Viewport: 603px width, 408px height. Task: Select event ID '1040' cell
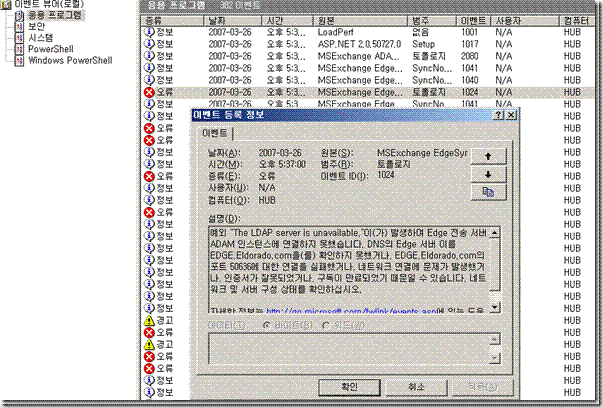coord(470,80)
